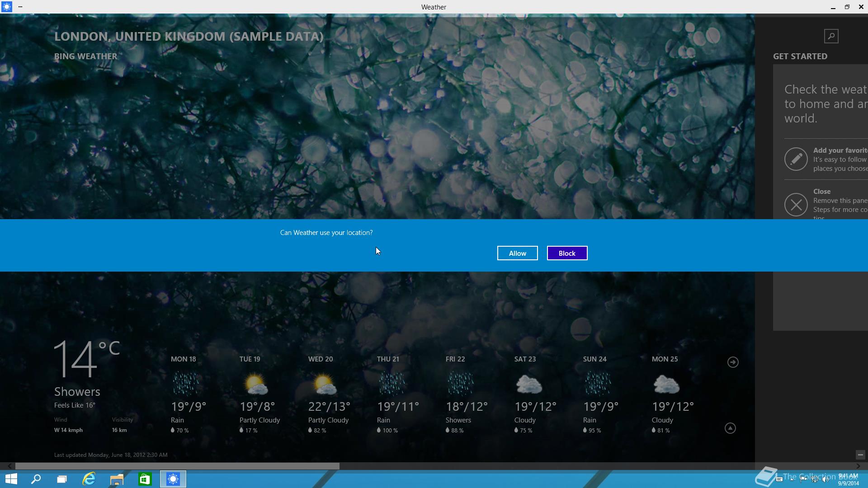
Task: Block Weather from using your location
Action: (x=567, y=253)
